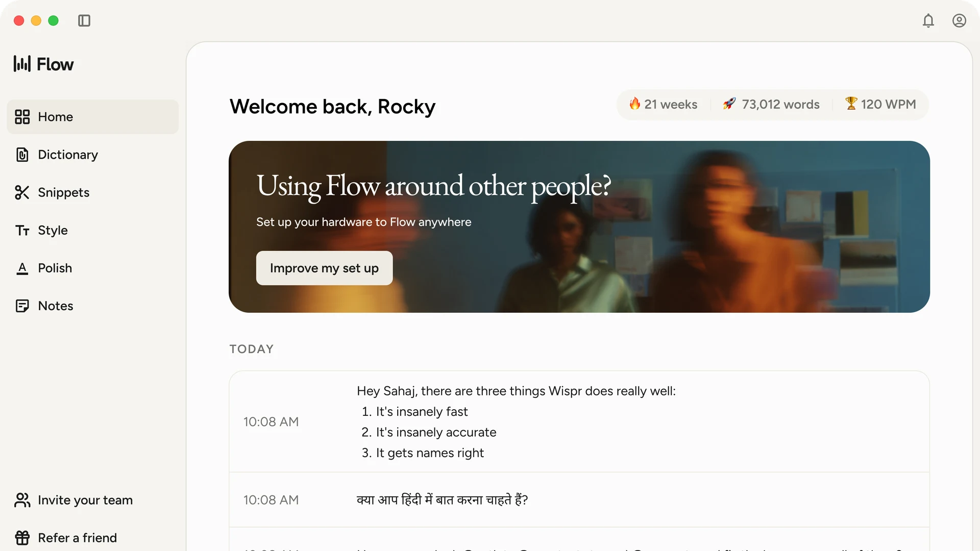
Task: Minimize the window with the yellow button
Action: click(x=36, y=20)
